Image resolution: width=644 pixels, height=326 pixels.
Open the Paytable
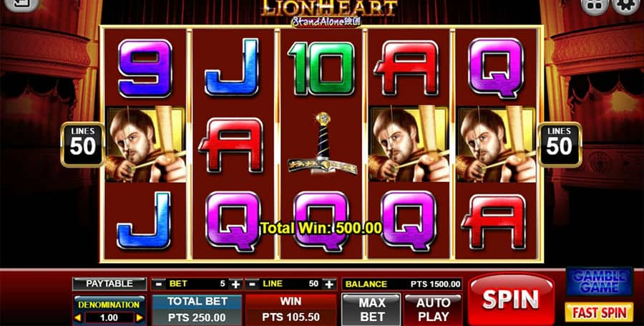pyautogui.click(x=109, y=284)
